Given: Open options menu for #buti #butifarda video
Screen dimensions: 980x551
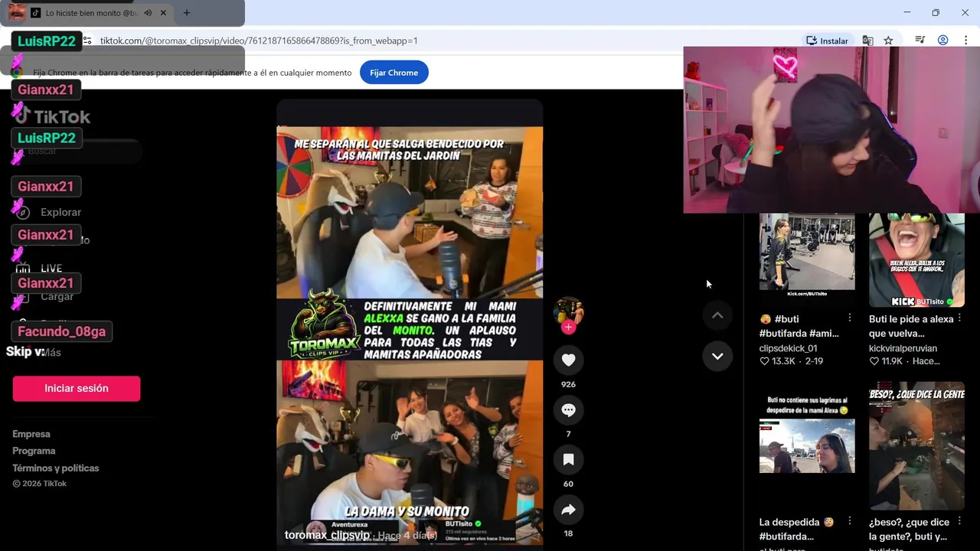Looking at the screenshot, I should [x=850, y=318].
